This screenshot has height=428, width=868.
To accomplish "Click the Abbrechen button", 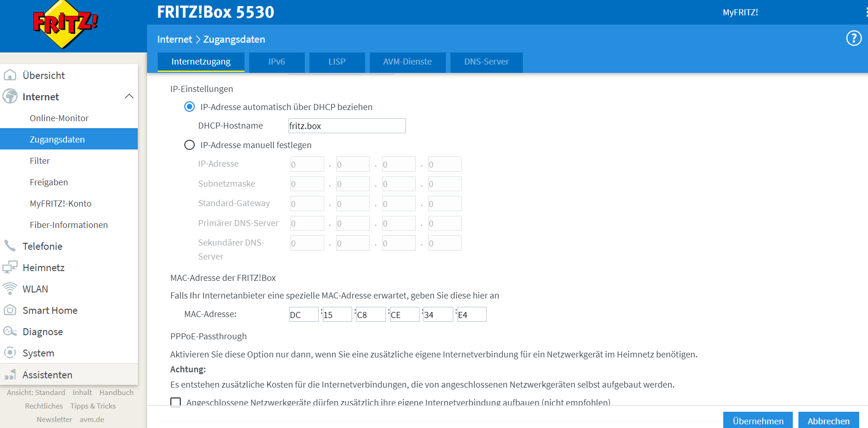I will [x=829, y=421].
